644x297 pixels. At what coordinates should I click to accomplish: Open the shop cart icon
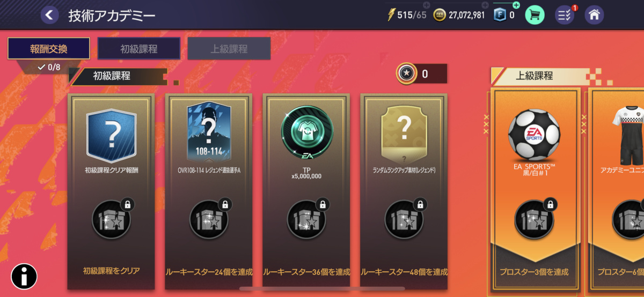tap(535, 14)
